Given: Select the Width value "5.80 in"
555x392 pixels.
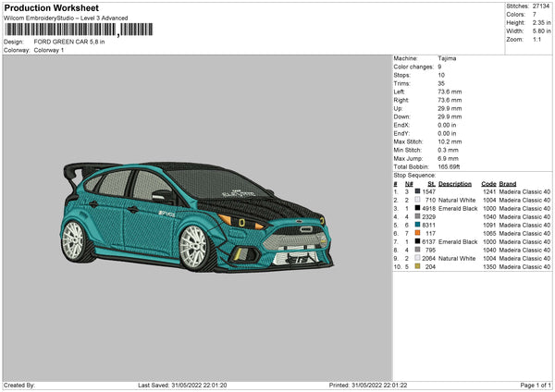Looking at the screenshot, I should coord(541,31).
